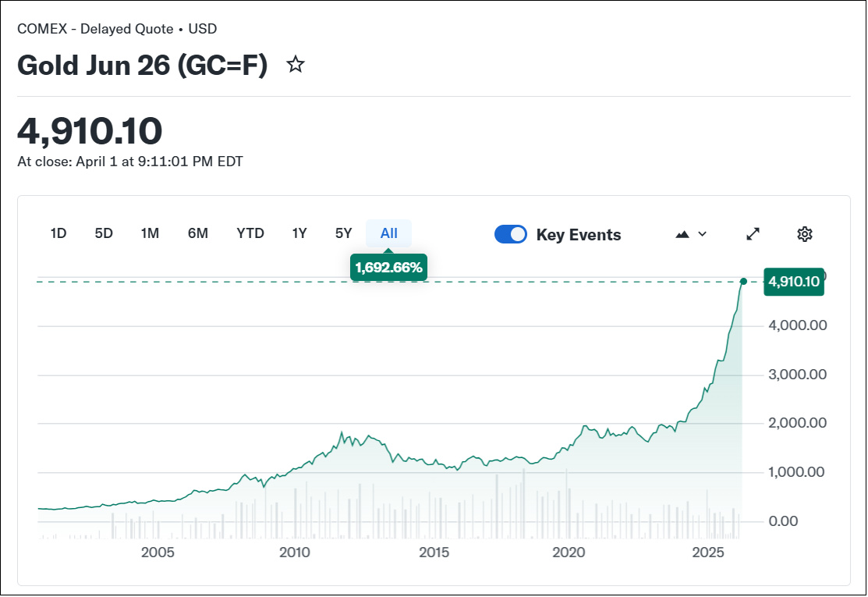Screen dimensions: 868x597
Task: Switch to 6M time range
Action: pos(197,233)
